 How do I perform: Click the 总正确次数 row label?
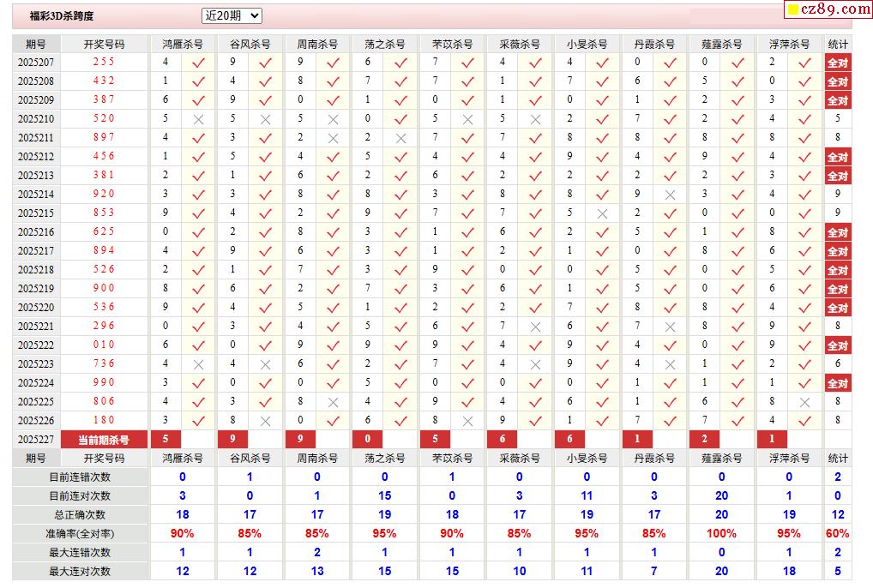(80, 515)
